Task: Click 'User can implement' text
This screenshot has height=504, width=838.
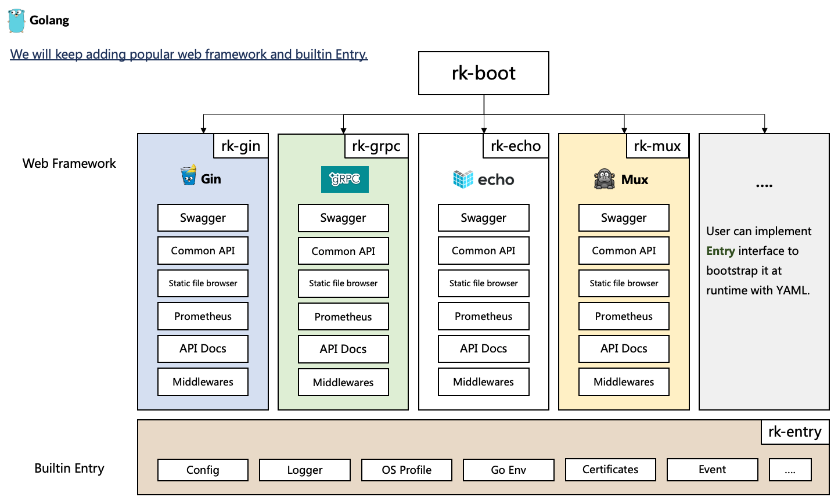Action: 759,231
